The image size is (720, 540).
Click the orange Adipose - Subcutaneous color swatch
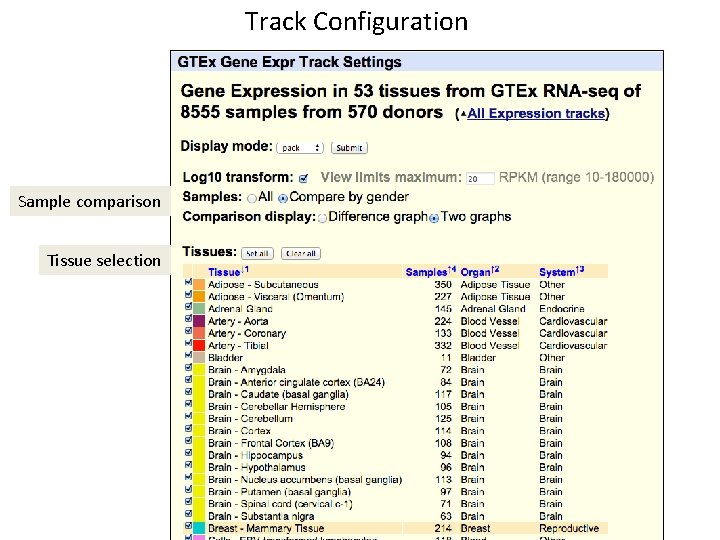tap(199, 284)
